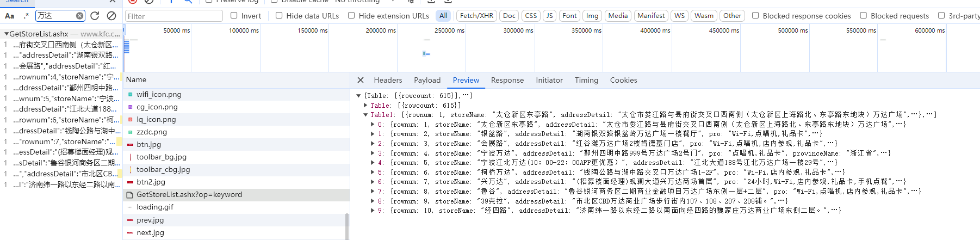Click the clear search results icon

point(111,16)
